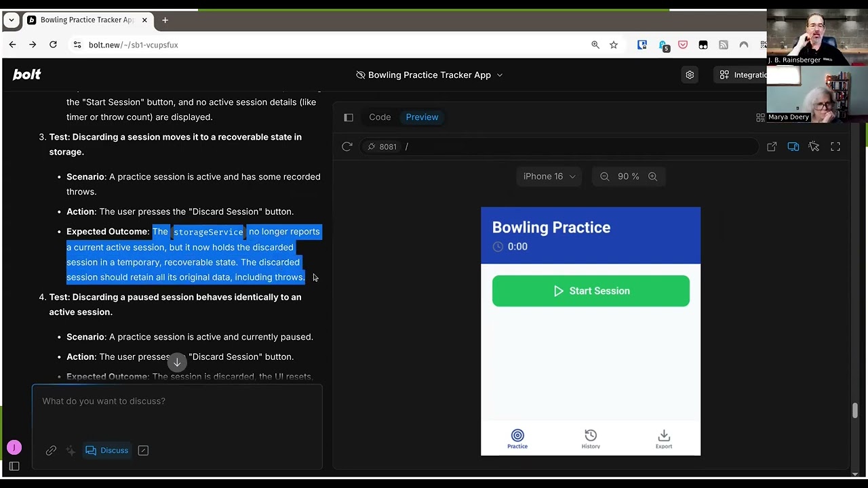This screenshot has height=488, width=868.
Task: Zoom out the preview
Action: tap(604, 176)
